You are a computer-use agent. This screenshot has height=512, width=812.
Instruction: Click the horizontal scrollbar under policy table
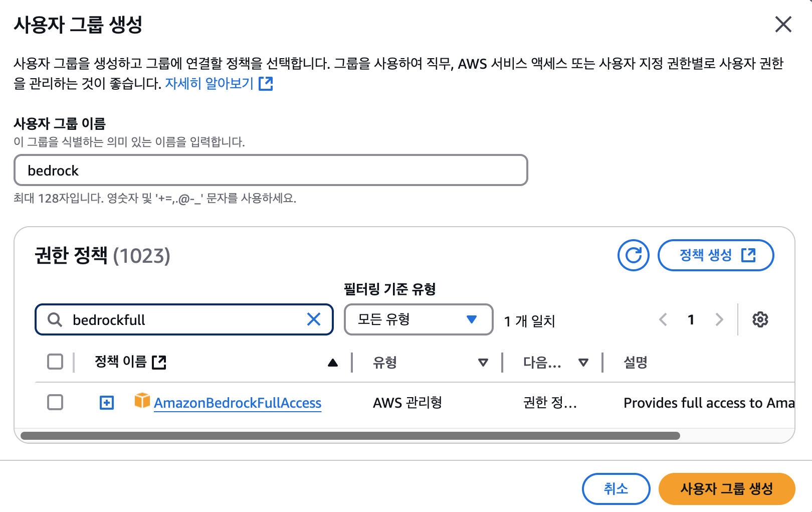[350, 436]
